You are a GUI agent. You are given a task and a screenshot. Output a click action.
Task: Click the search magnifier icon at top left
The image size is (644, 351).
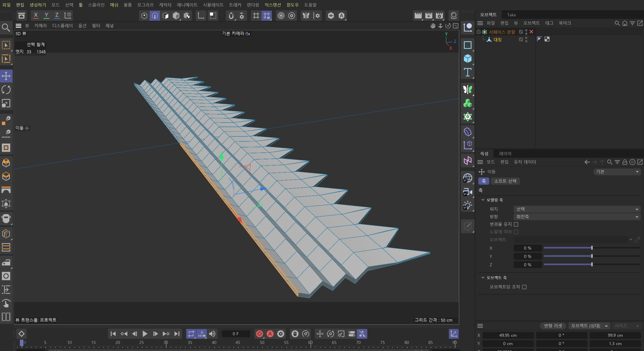point(6,27)
